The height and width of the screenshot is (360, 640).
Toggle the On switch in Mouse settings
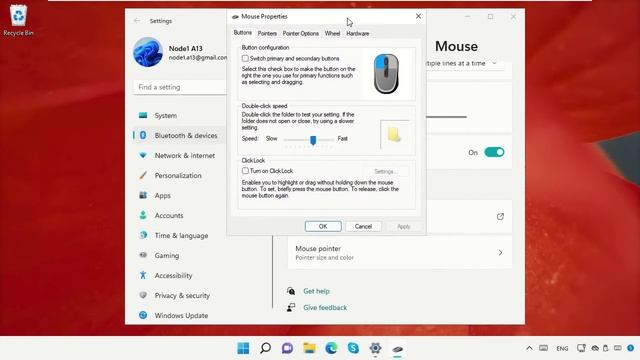tap(494, 152)
